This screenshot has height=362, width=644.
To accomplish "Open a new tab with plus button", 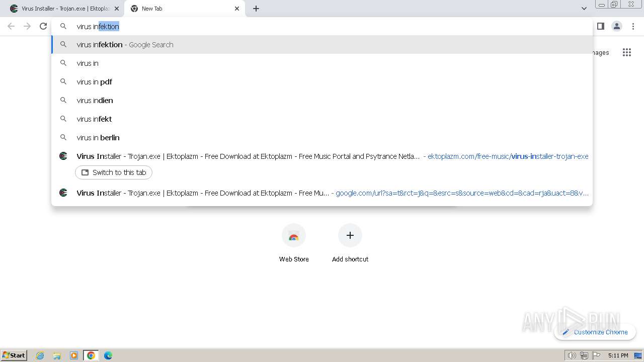I will [x=256, y=9].
